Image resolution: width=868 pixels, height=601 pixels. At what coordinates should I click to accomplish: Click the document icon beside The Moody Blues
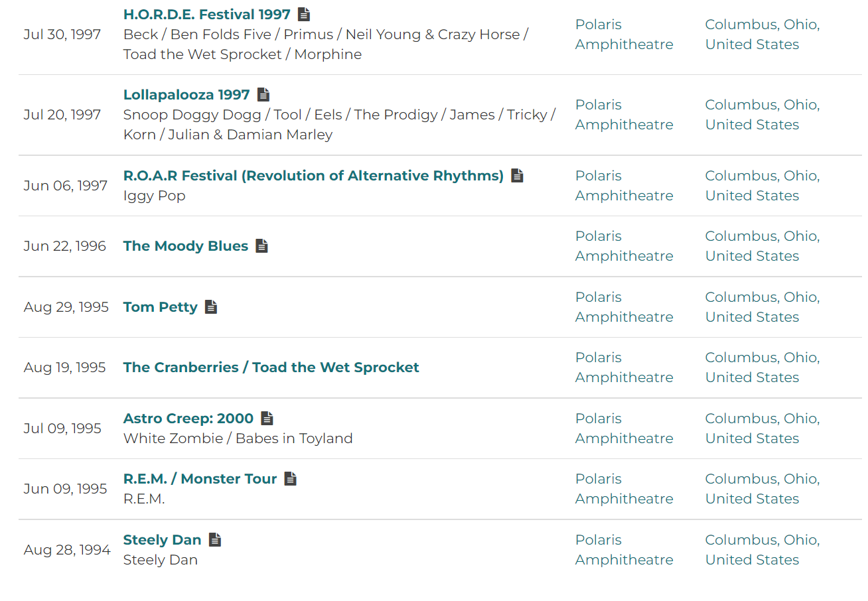coord(261,246)
